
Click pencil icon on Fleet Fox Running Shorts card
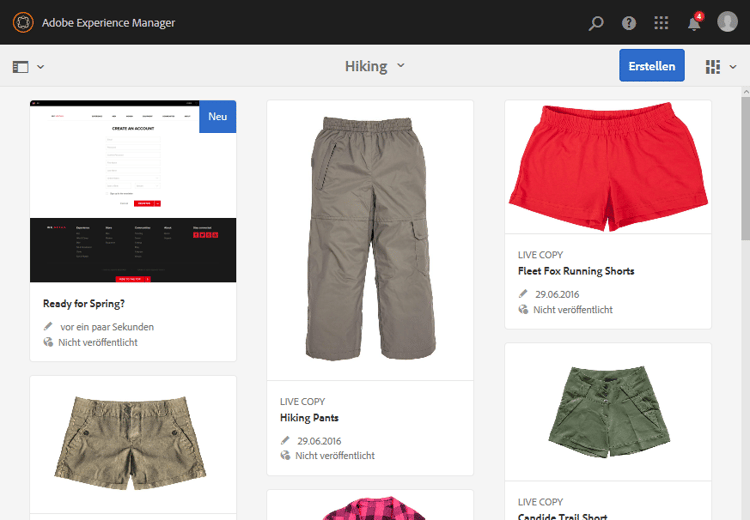pos(523,294)
